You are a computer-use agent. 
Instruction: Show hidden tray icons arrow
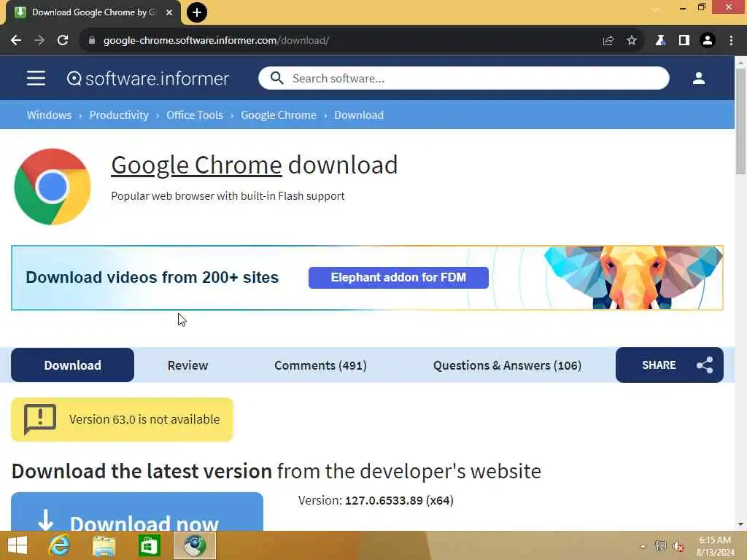point(643,546)
